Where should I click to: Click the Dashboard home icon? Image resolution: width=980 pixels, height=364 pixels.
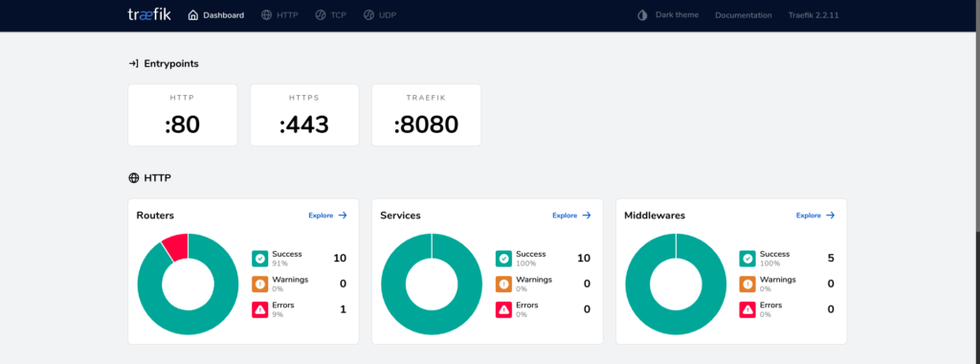click(x=193, y=15)
